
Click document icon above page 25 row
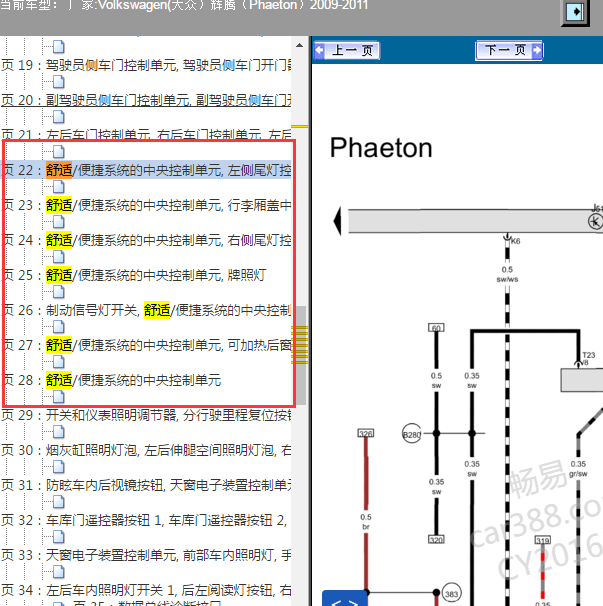[x=58, y=257]
